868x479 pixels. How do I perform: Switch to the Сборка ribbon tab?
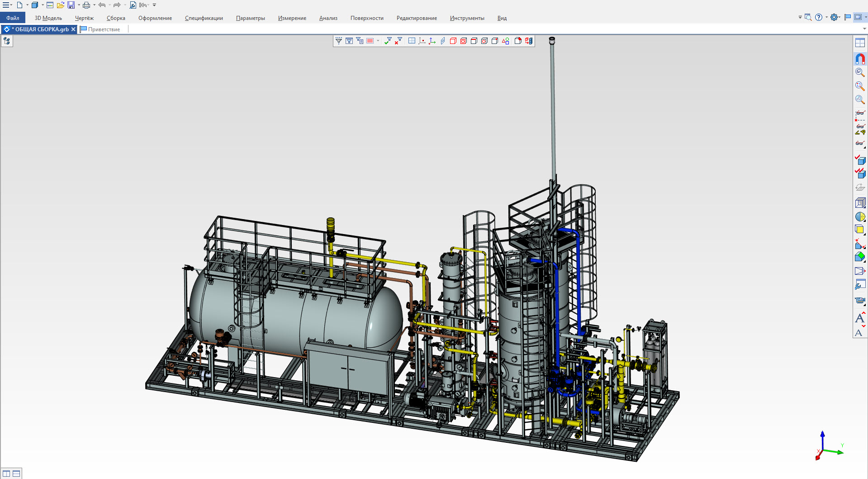coord(116,18)
